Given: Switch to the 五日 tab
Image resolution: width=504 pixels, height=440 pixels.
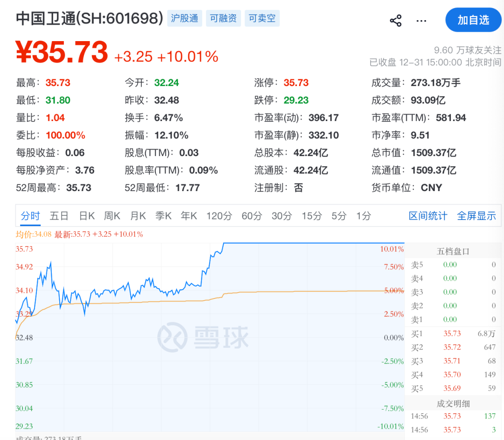Looking at the screenshot, I should click(x=59, y=216).
